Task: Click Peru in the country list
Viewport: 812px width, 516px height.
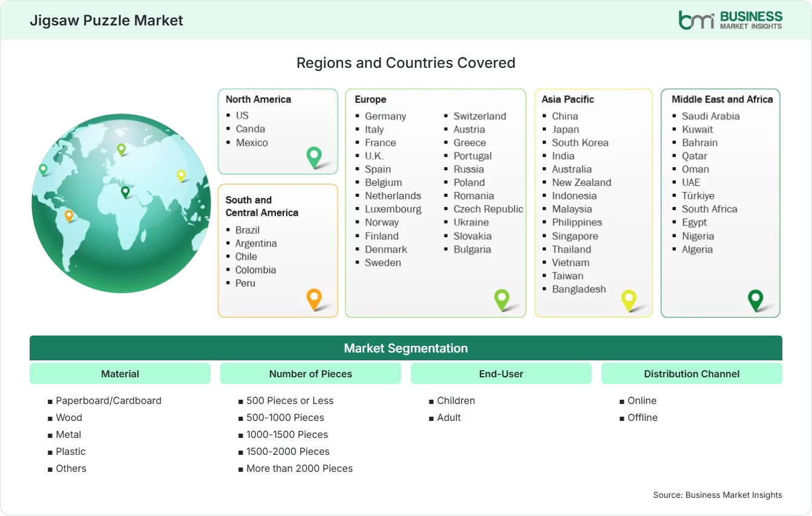Action: point(245,283)
